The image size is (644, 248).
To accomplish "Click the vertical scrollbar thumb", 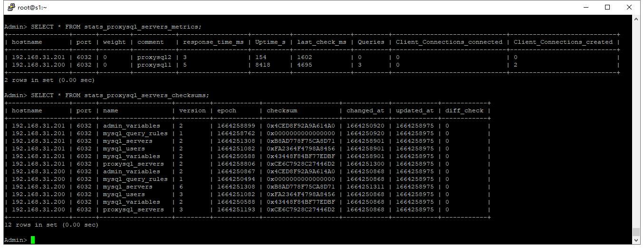I will tap(636, 231).
